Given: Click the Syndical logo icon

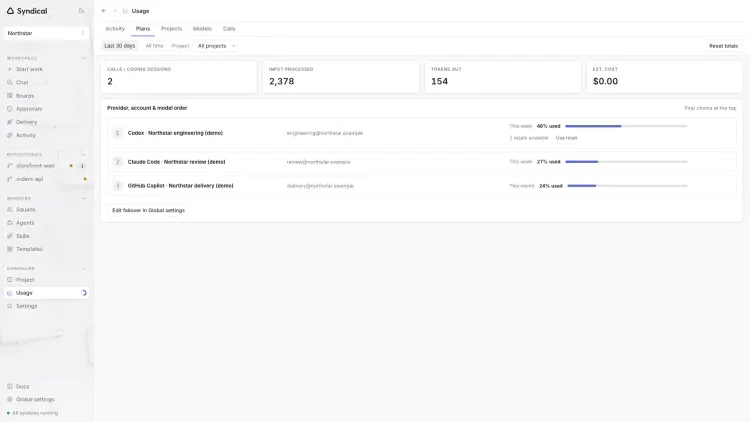Looking at the screenshot, I should 10,11.
